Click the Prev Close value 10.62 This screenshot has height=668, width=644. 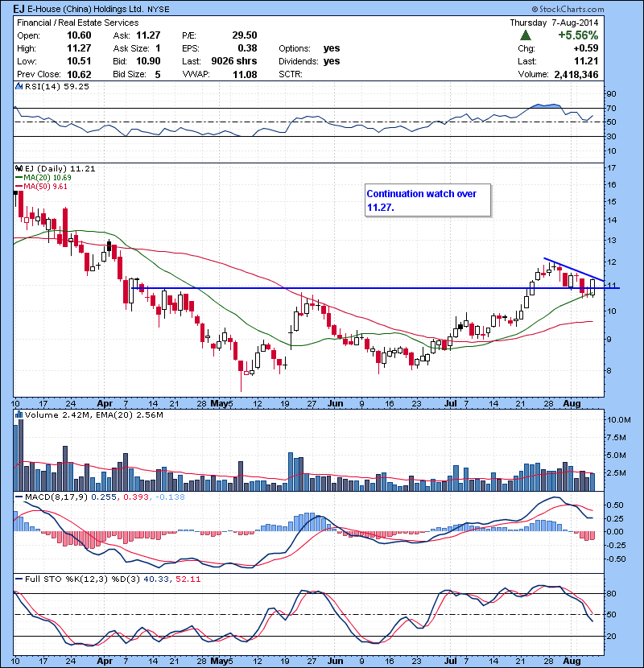coord(79,75)
